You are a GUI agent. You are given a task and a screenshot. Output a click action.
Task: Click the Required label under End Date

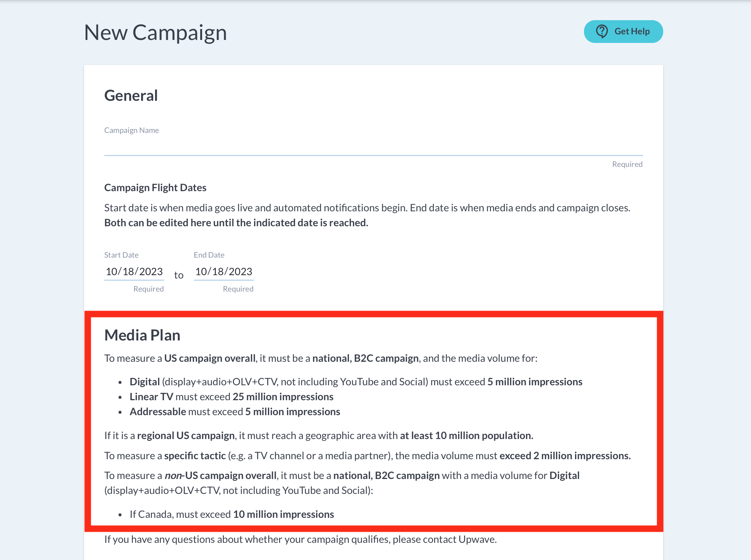tap(238, 289)
